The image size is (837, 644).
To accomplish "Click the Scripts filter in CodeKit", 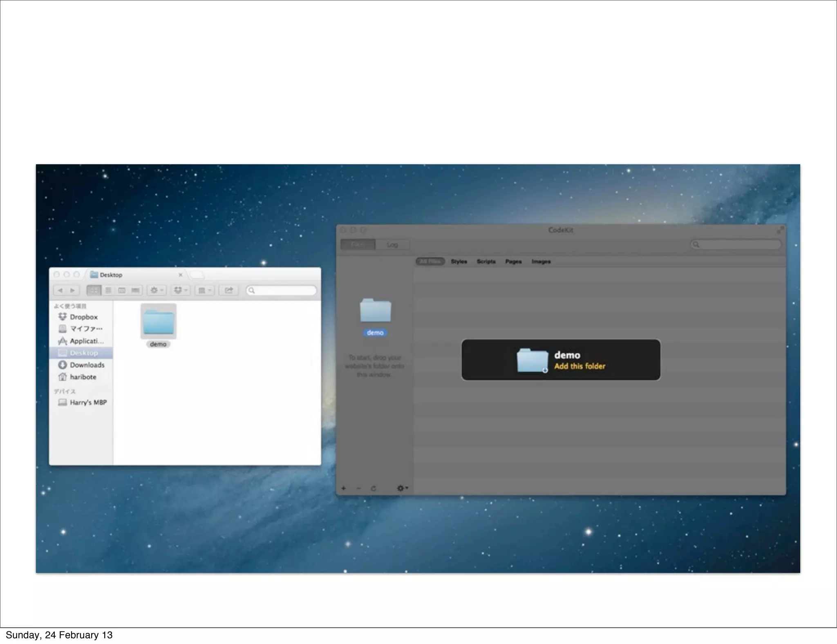I will pyautogui.click(x=486, y=262).
